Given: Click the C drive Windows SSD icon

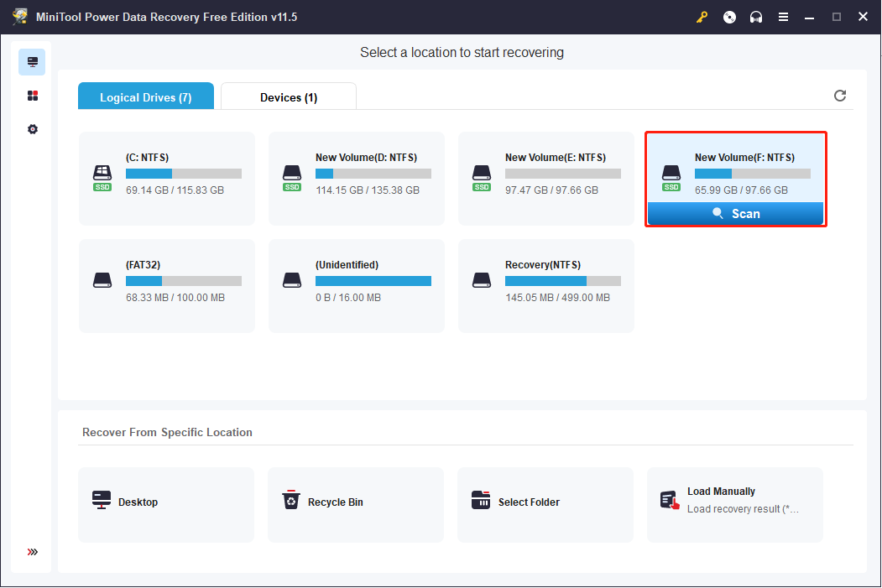Looking at the screenshot, I should [x=102, y=178].
